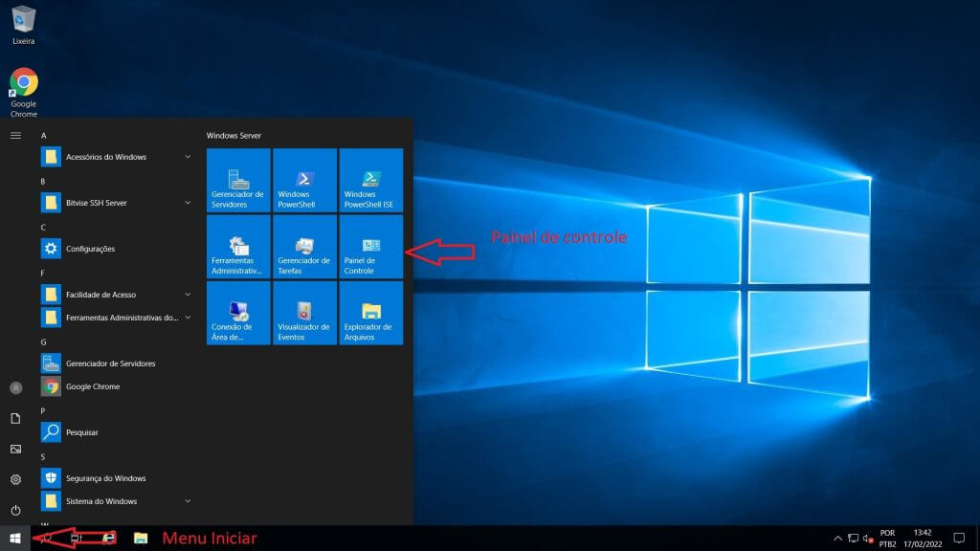Click the letter F section header
980x551 pixels.
(43, 274)
